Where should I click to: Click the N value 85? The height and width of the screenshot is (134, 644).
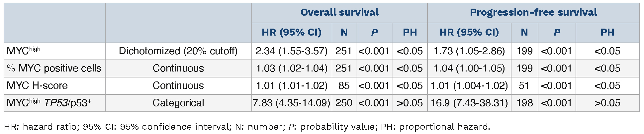pos(344,86)
